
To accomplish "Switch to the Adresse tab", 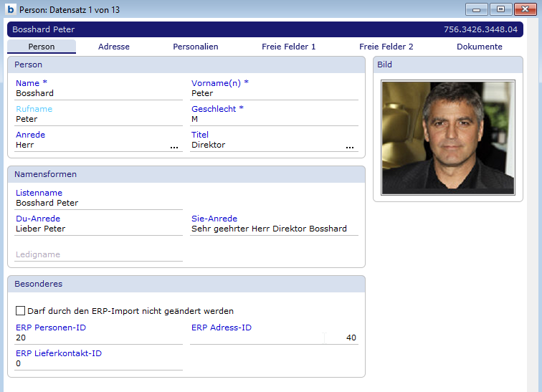I will (x=114, y=47).
